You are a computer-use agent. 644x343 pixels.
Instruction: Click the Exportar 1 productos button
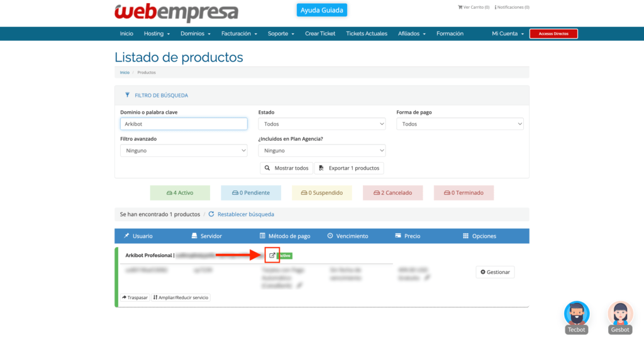coord(349,168)
